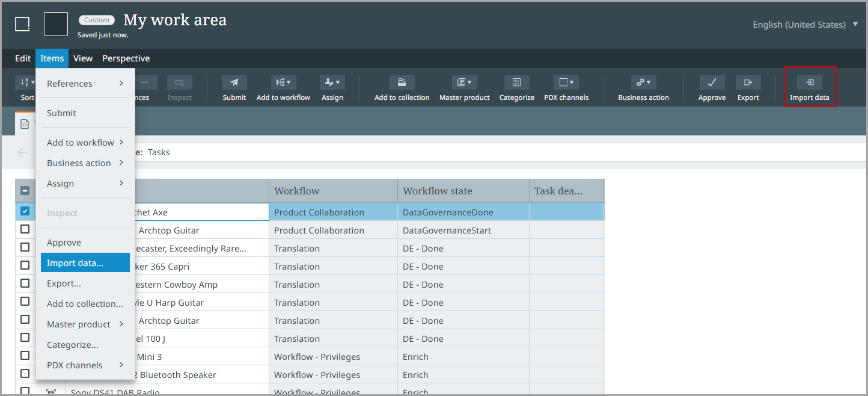Image resolution: width=868 pixels, height=396 pixels.
Task: Uncheck the selected Product Collaboration DataGovernanceDone row
Action: pyautogui.click(x=25, y=211)
